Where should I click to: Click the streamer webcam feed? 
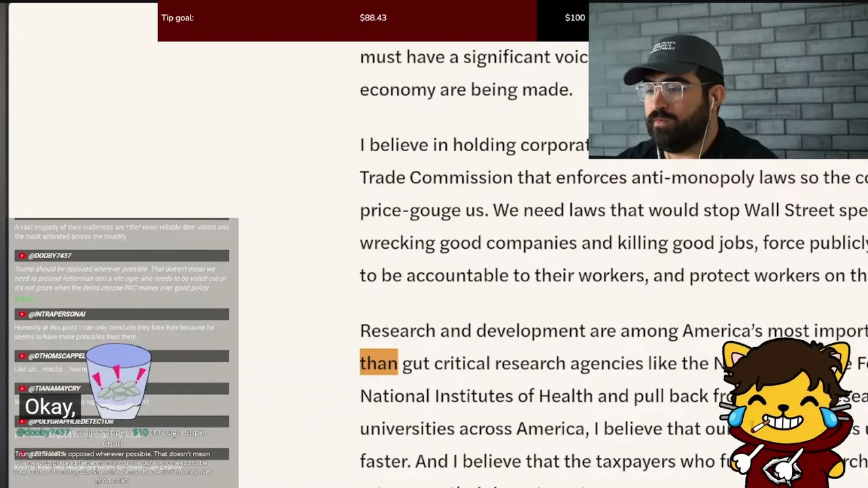coord(728,80)
